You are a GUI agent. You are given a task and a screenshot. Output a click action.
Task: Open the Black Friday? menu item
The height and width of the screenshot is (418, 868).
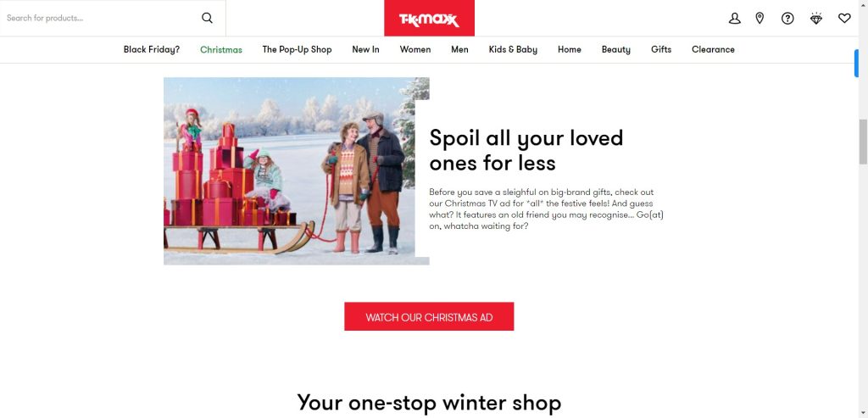click(152, 49)
